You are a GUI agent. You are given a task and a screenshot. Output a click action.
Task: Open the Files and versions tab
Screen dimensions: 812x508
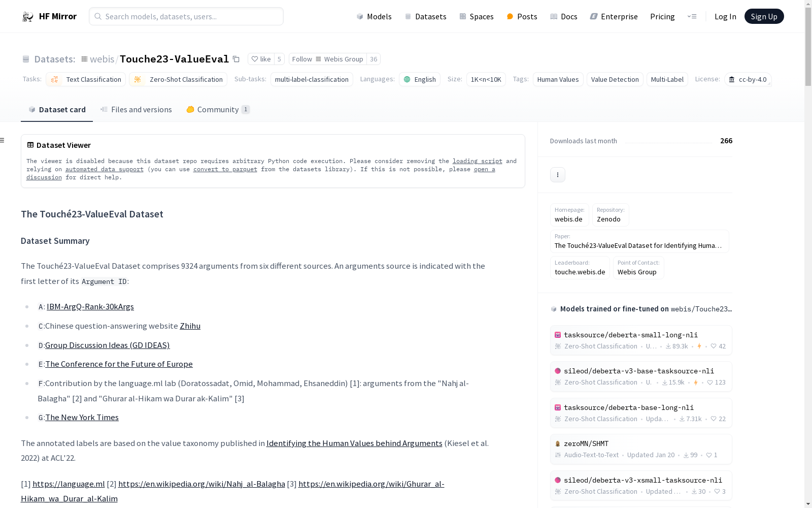[x=136, y=110]
